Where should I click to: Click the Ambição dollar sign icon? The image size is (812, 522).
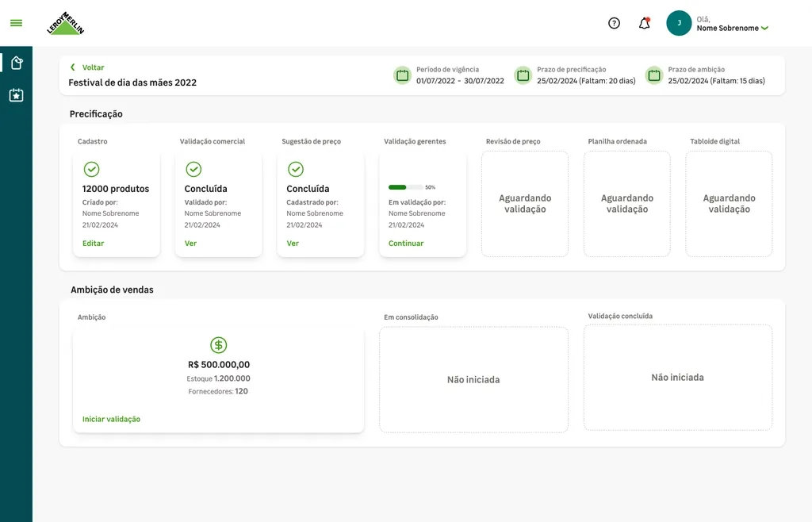[x=219, y=345]
